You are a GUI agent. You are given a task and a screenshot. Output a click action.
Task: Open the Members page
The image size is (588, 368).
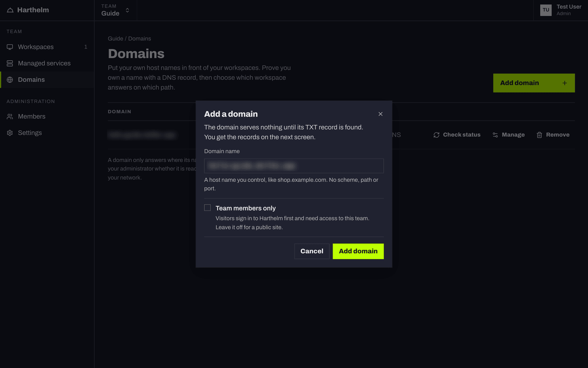tap(47, 116)
